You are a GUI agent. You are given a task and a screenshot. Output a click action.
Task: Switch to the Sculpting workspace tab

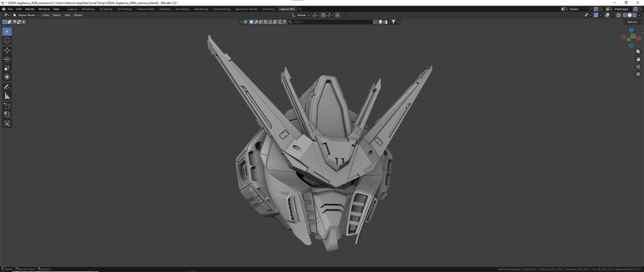(x=106, y=9)
